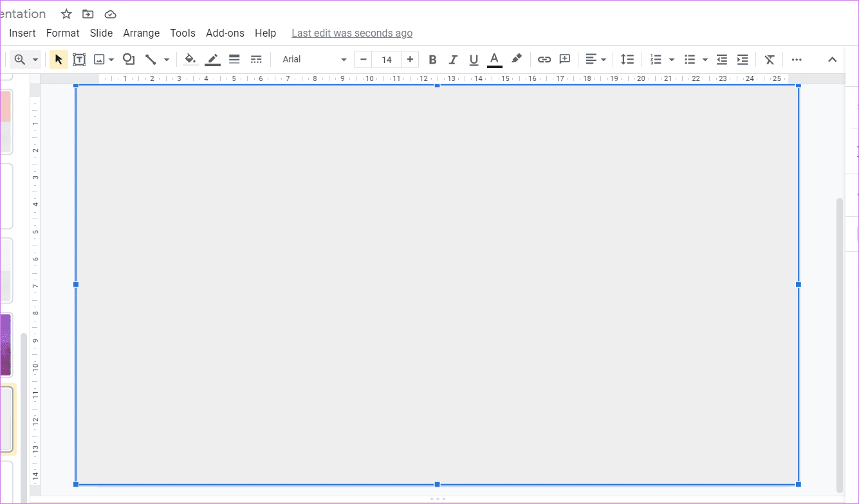
Task: Open the 'Last edit was seconds ago' link
Action: tap(352, 33)
